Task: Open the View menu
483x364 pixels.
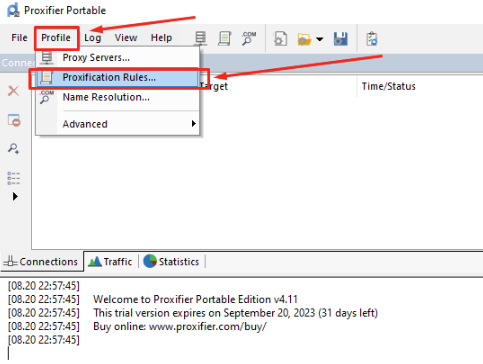Action: [x=126, y=38]
